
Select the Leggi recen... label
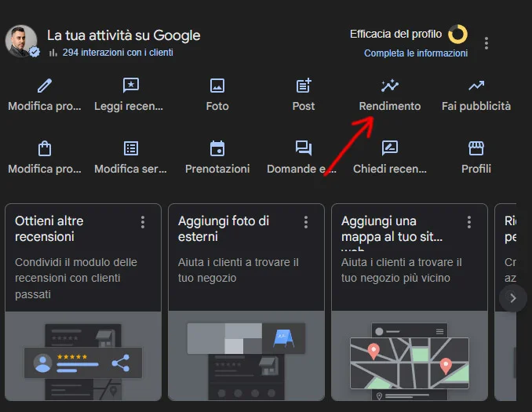(129, 106)
